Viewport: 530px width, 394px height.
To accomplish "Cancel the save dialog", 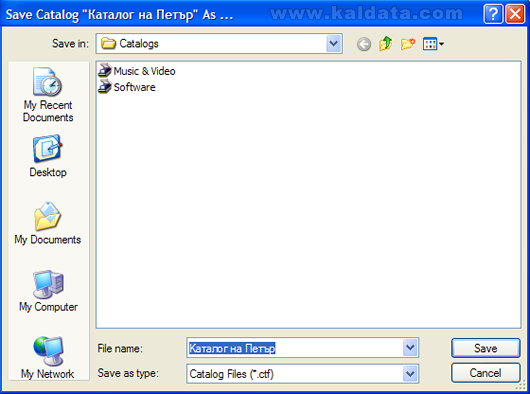I will coord(485,373).
